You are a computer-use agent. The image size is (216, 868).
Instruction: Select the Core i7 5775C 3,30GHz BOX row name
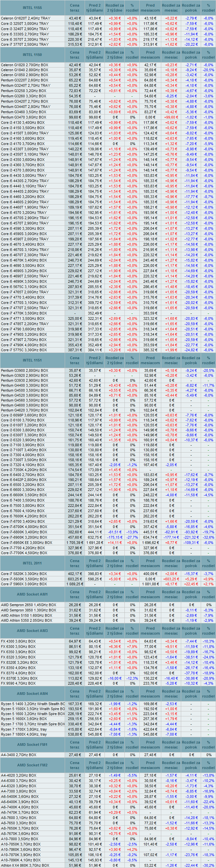pos(24,350)
